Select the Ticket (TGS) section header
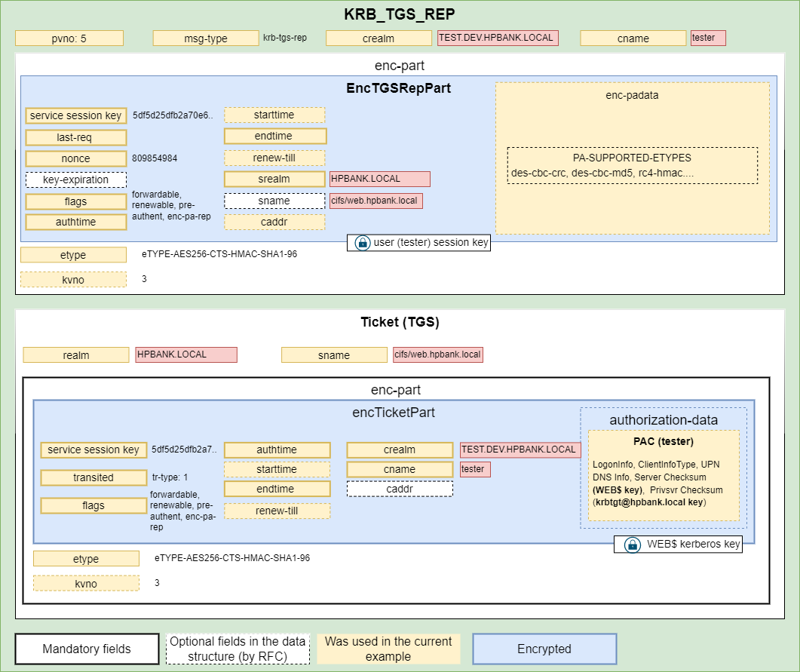 point(399,321)
